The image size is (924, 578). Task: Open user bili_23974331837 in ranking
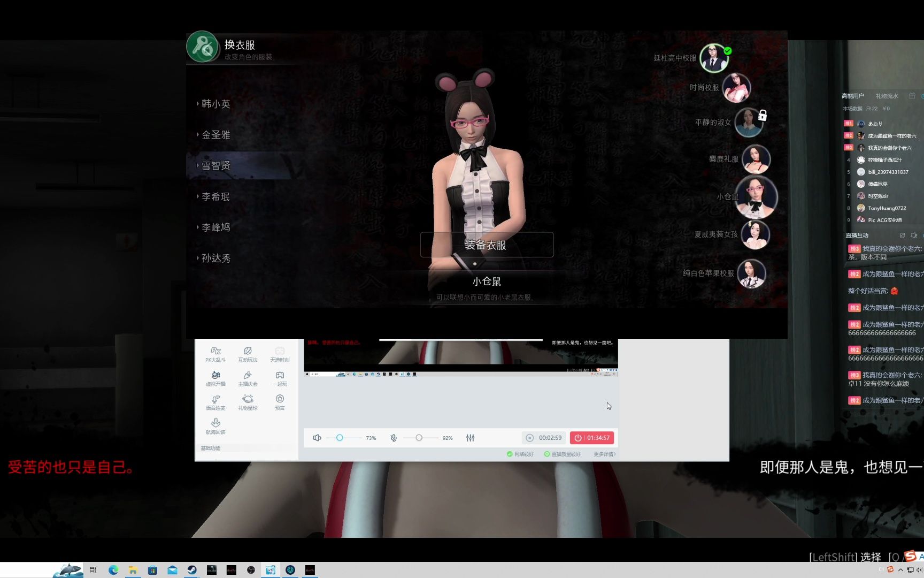coord(888,172)
